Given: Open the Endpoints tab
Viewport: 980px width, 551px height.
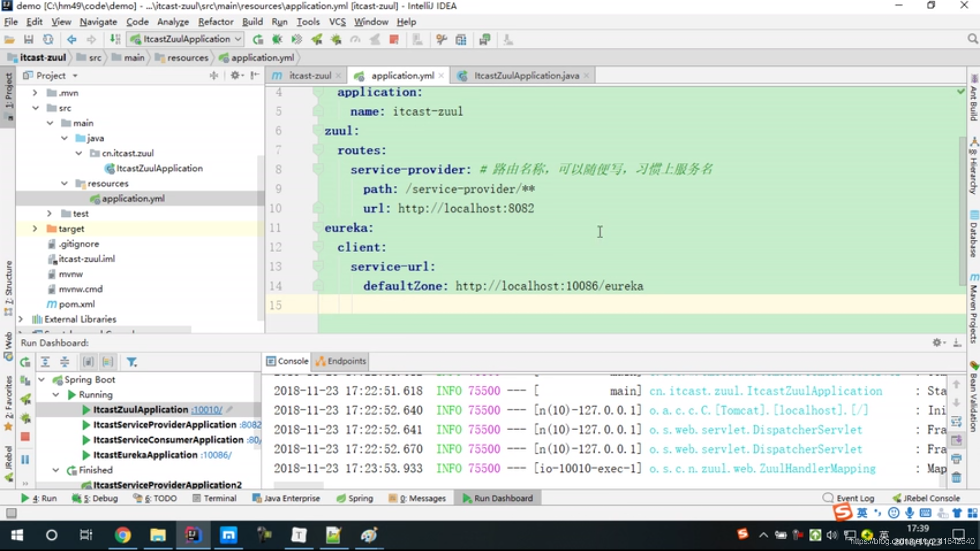Looking at the screenshot, I should click(x=341, y=361).
